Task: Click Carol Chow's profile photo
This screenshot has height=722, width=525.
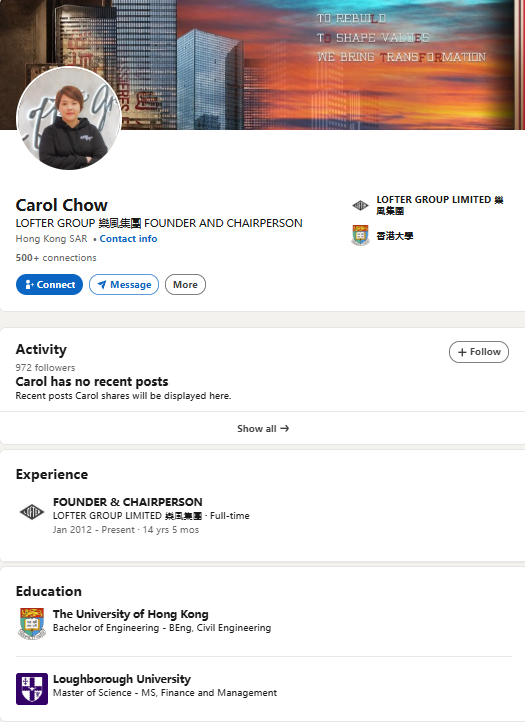Action: (69, 118)
